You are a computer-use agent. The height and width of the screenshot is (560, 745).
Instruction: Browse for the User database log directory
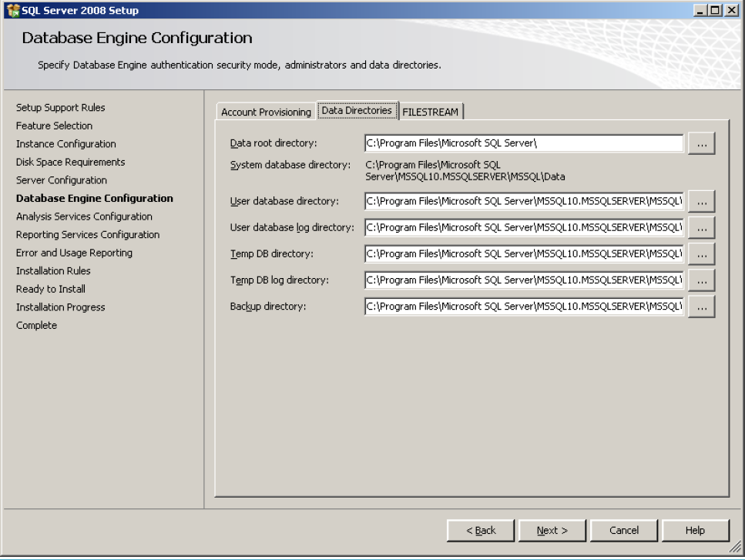click(x=702, y=227)
